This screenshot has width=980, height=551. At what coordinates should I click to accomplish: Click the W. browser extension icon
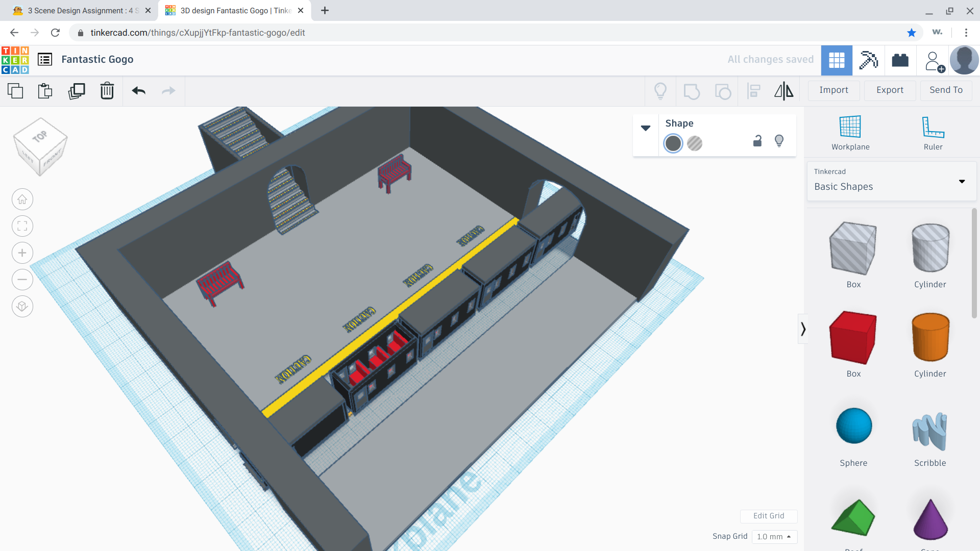click(937, 32)
